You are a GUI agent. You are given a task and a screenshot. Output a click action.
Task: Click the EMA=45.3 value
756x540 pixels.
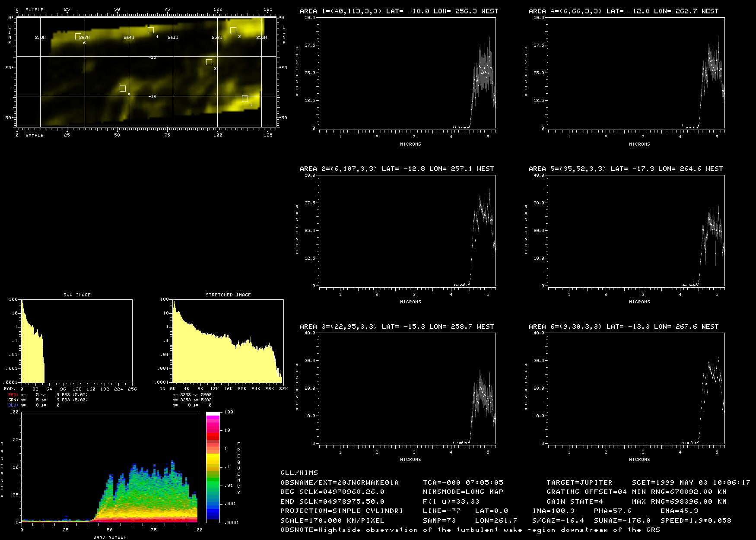click(x=679, y=511)
